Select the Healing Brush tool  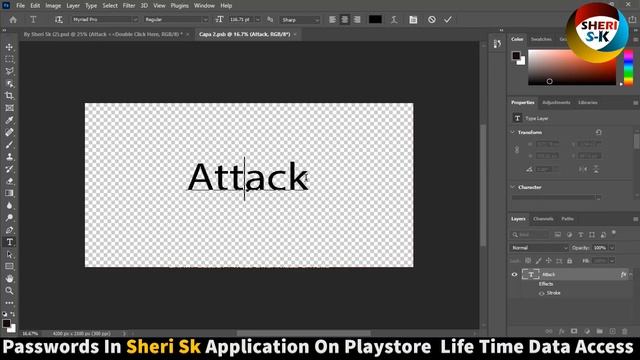coord(9,133)
